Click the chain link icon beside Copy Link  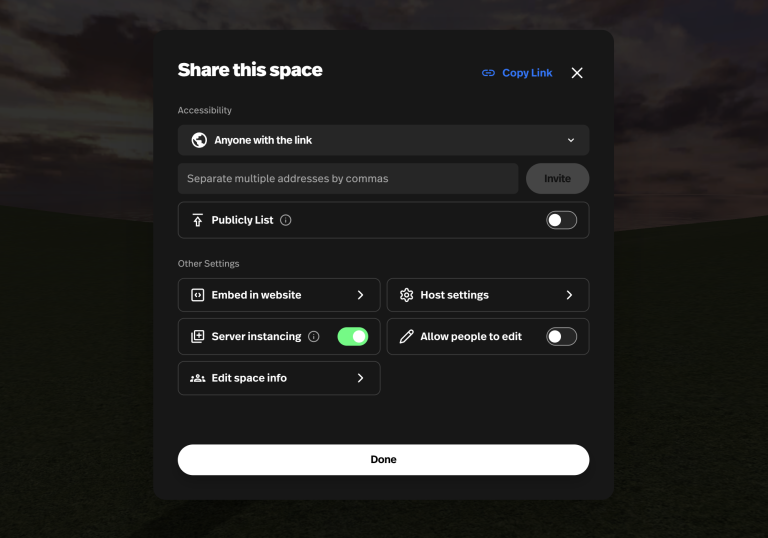pos(488,73)
